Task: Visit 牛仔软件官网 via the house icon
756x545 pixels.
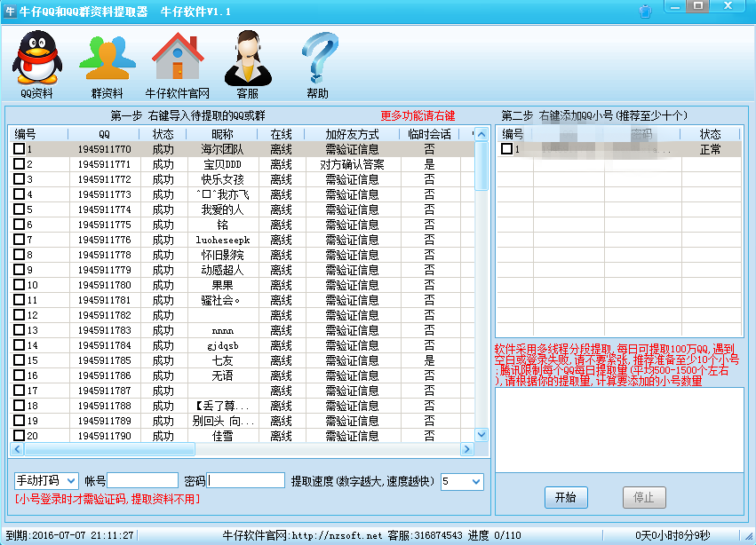Action: (x=178, y=64)
